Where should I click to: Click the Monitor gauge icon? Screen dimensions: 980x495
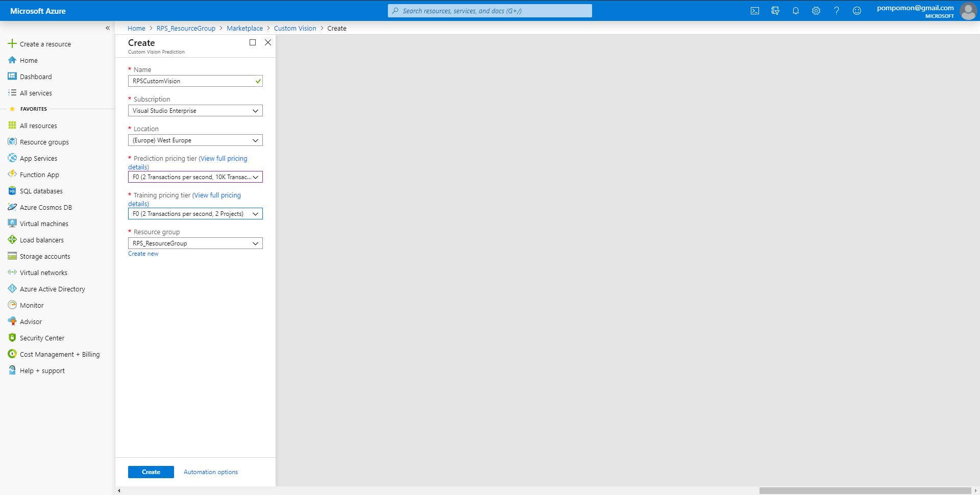[12, 305]
